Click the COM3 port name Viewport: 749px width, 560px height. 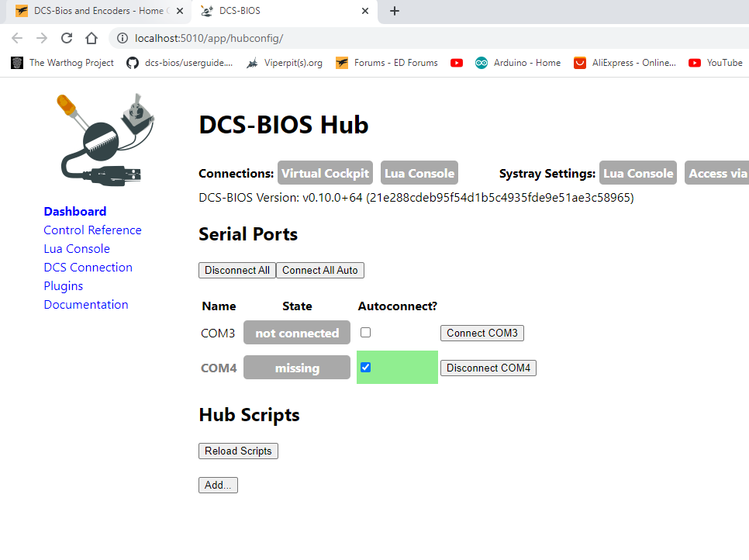[x=219, y=333]
